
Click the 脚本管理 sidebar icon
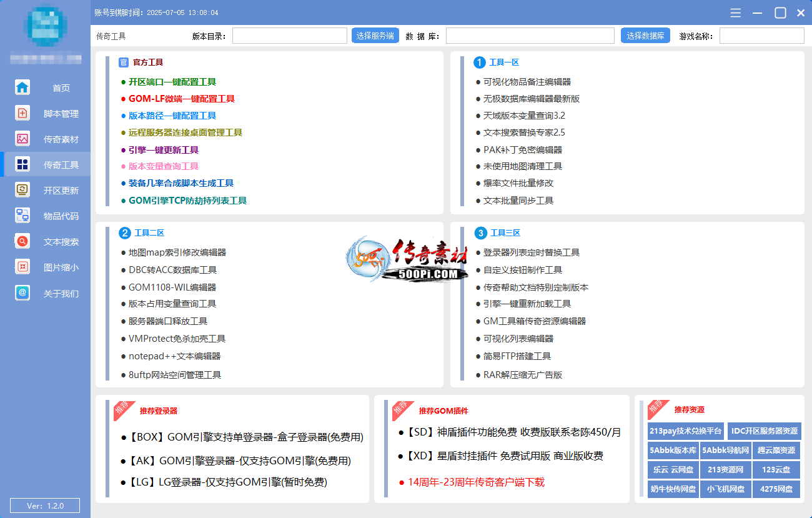[22, 113]
